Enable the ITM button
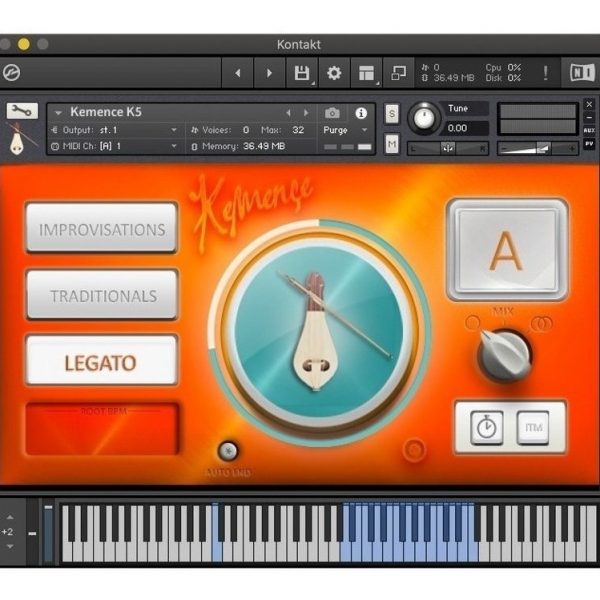Image resolution: width=600 pixels, height=600 pixels. point(533,427)
